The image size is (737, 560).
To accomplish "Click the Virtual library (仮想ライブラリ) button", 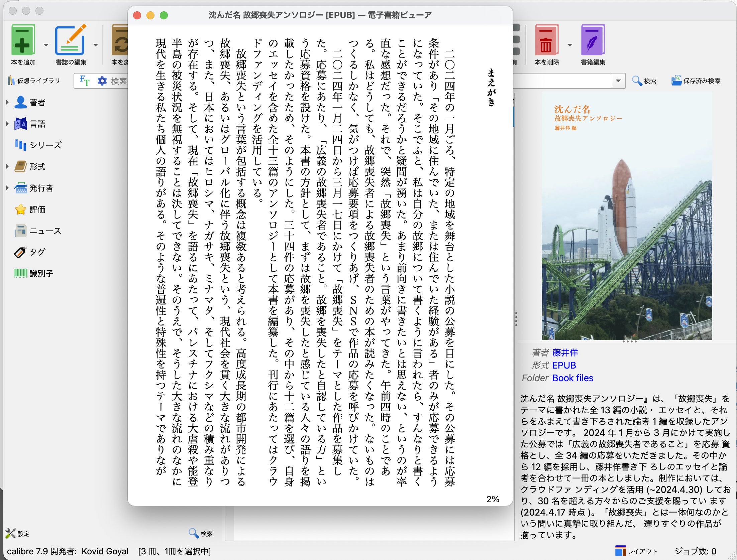I will click(34, 81).
